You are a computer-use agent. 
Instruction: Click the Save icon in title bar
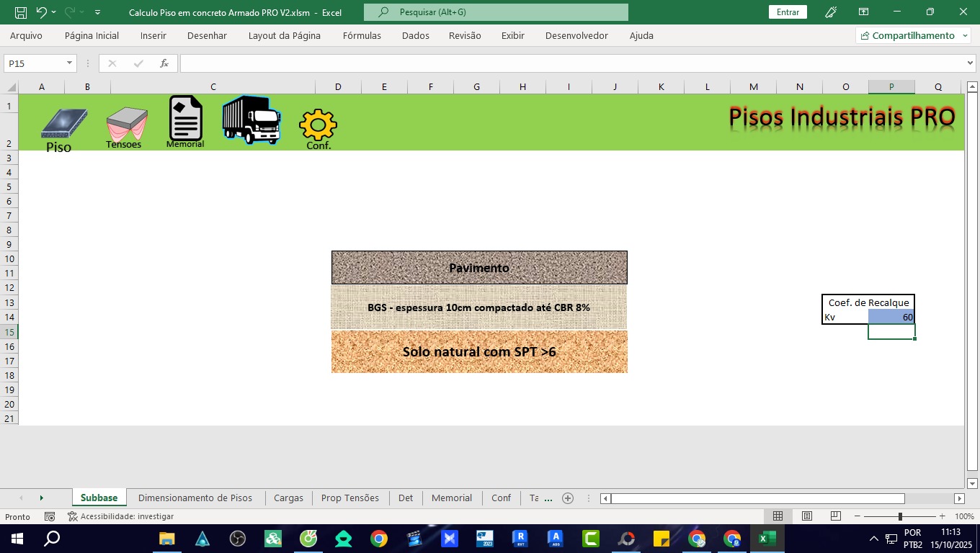[x=21, y=12]
